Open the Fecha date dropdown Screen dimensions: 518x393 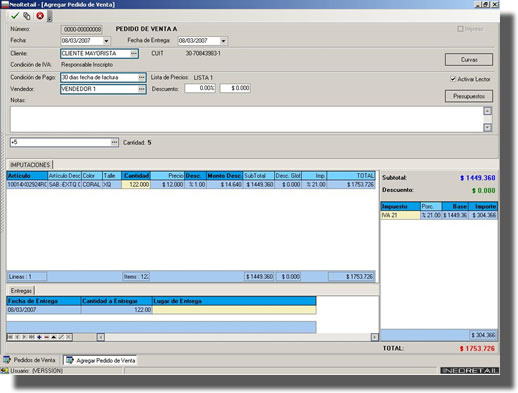(106, 41)
